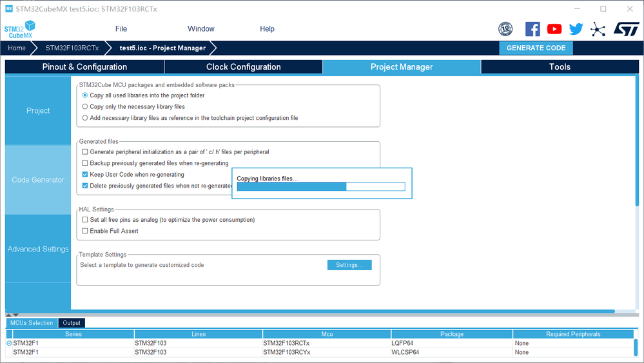Sort by the Series column header
Viewport: 644px width, 363px height.
click(x=73, y=334)
